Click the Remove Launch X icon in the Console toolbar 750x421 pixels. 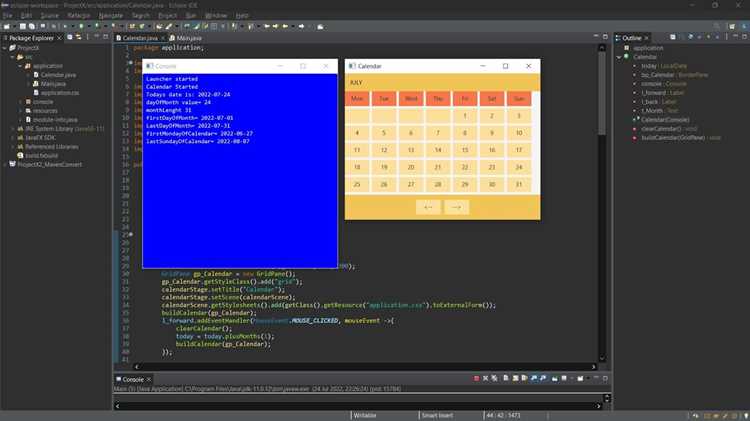click(x=485, y=378)
